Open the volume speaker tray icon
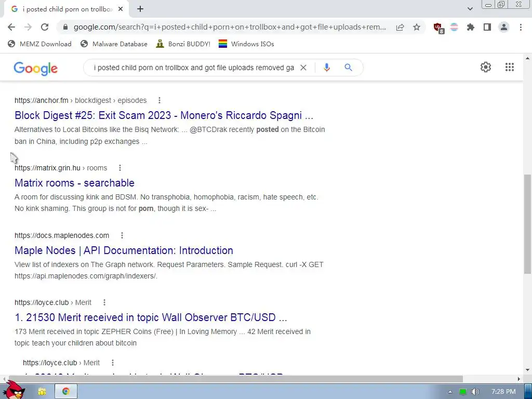This screenshot has height=399, width=532. point(475,392)
